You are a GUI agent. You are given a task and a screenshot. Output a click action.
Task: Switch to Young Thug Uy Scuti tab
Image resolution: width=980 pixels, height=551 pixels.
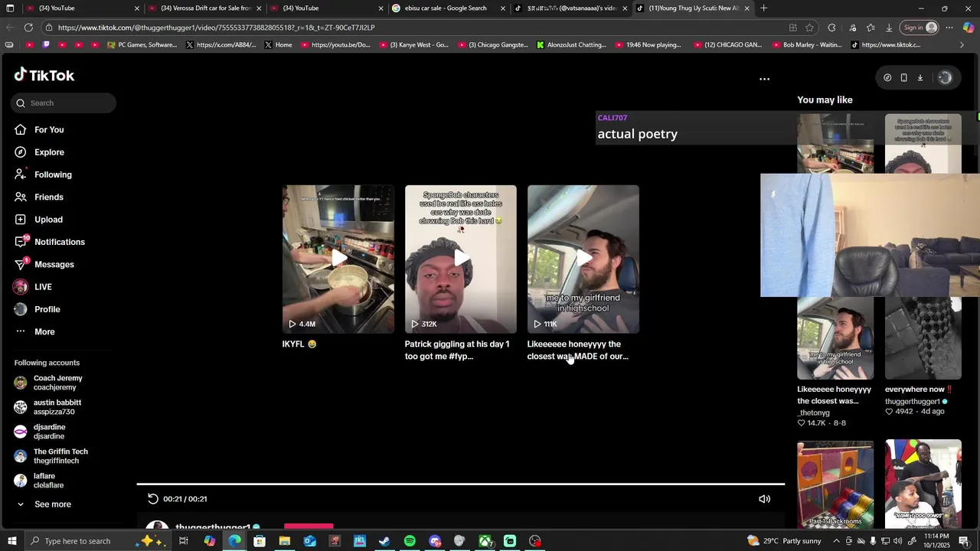(x=693, y=8)
